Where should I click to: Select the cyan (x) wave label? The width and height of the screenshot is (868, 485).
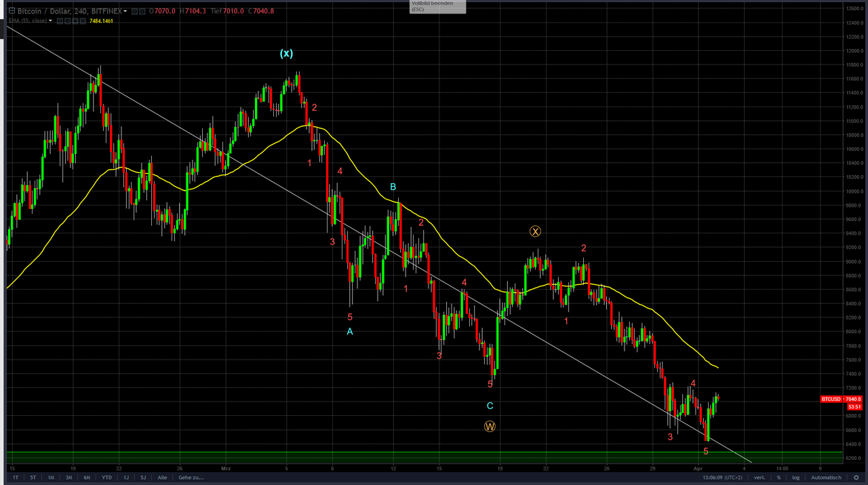(287, 54)
